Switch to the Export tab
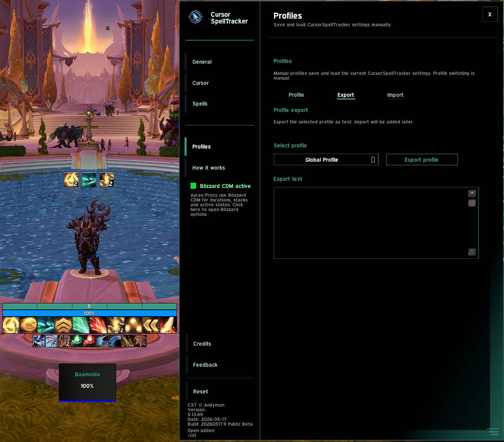Screen dimensions: 504x442 [346, 95]
